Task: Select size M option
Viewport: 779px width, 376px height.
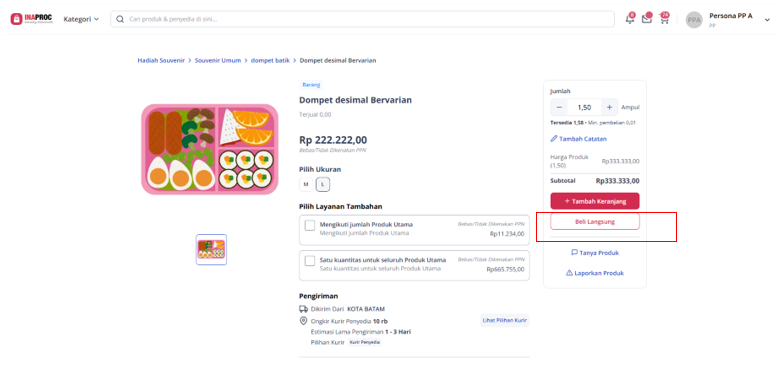Action: pyautogui.click(x=306, y=184)
